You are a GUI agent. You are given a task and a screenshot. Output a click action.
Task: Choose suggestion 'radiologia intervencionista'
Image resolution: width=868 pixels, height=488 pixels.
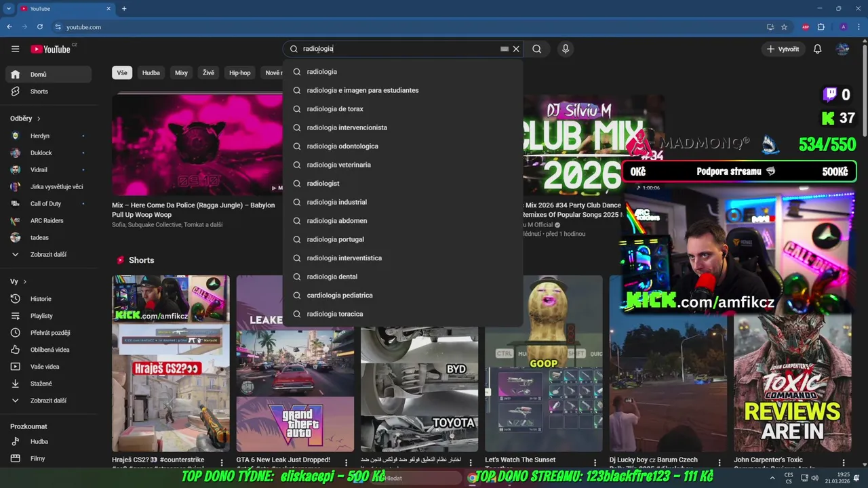coord(403,127)
